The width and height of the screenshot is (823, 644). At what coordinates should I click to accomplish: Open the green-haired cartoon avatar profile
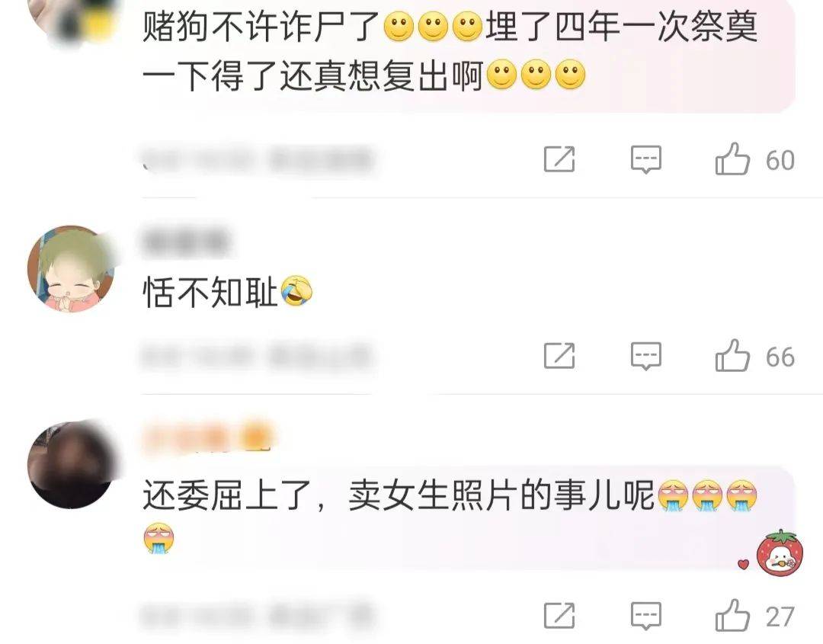72,269
